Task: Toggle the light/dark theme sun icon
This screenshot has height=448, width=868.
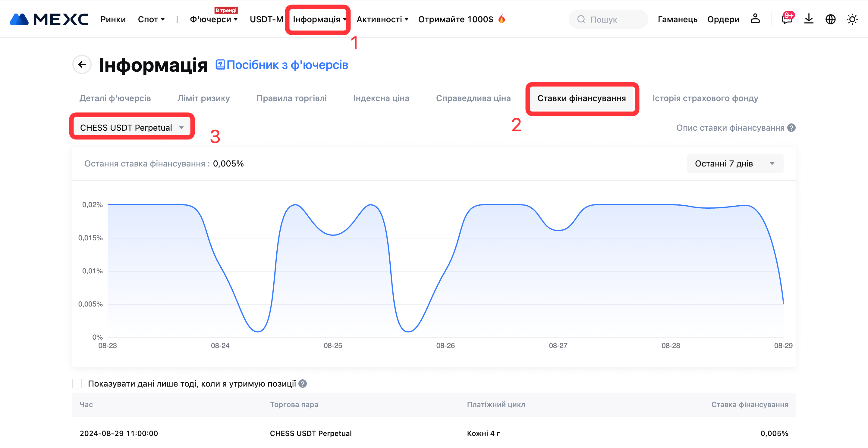Action: [x=852, y=19]
